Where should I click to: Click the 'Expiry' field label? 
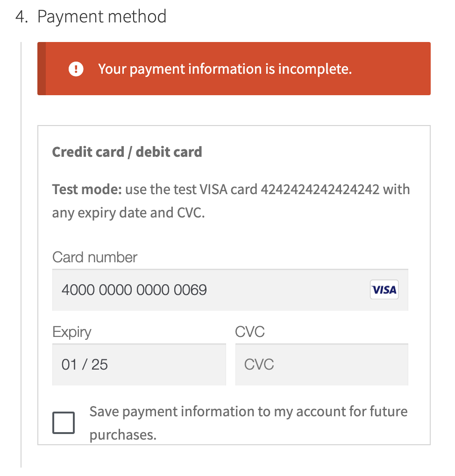[x=72, y=332]
